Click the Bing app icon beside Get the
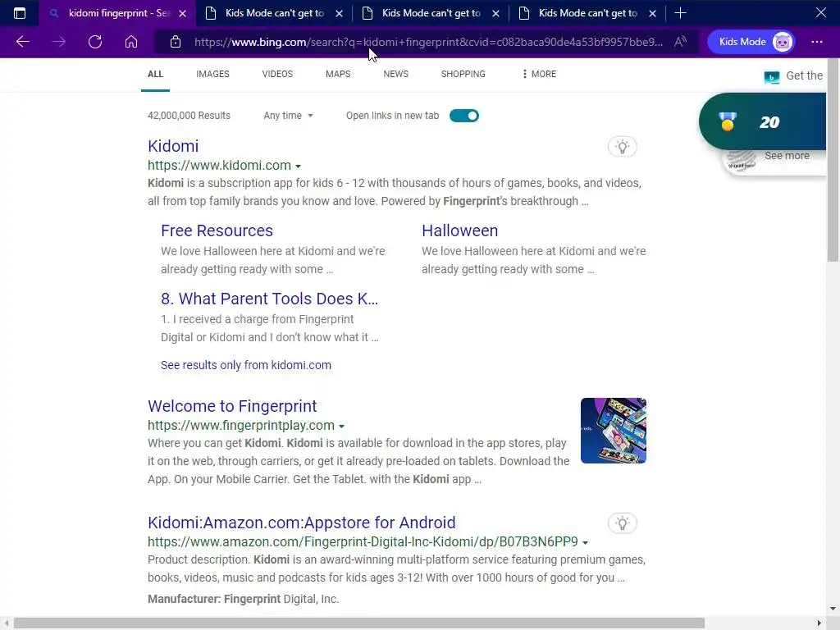The width and height of the screenshot is (840, 630). tap(771, 77)
